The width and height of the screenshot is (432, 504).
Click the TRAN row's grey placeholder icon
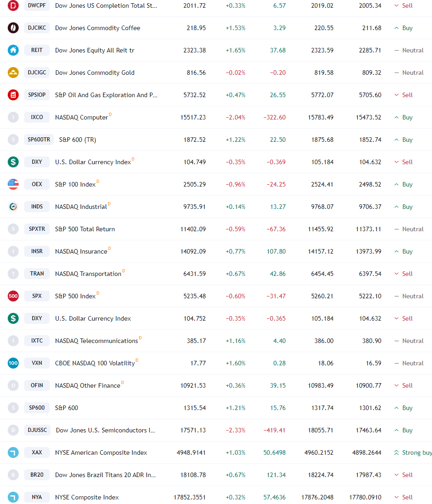coord(13,274)
